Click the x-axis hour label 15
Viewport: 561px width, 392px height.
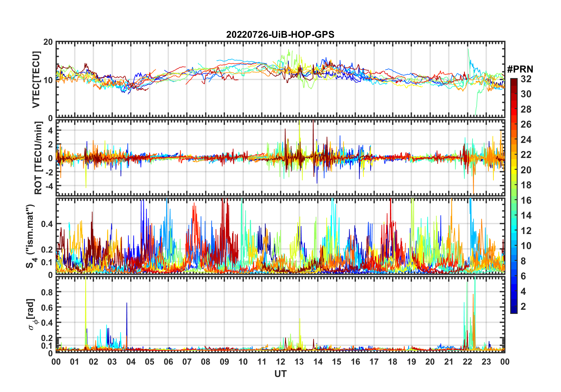point(337,362)
